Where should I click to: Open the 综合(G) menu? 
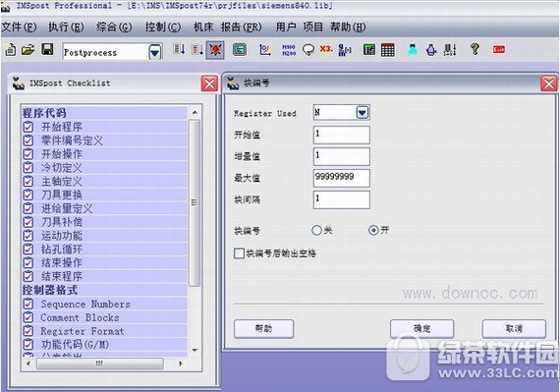114,28
